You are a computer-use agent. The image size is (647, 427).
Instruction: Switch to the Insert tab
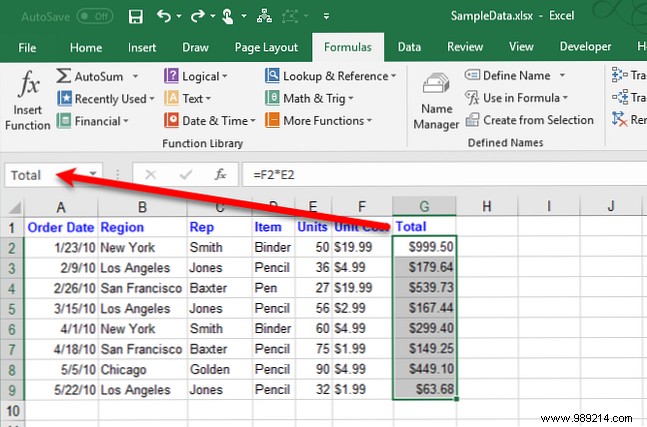coord(142,48)
